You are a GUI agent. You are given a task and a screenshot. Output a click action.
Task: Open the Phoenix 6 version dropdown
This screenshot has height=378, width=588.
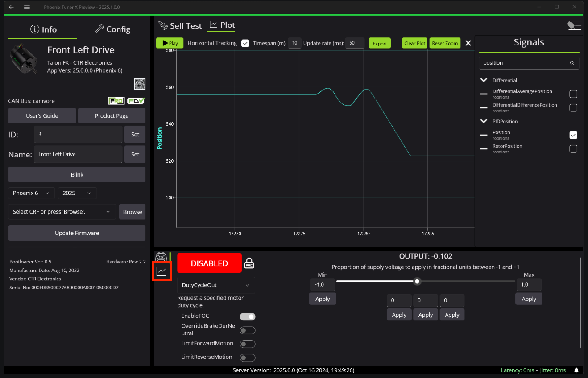coord(31,193)
